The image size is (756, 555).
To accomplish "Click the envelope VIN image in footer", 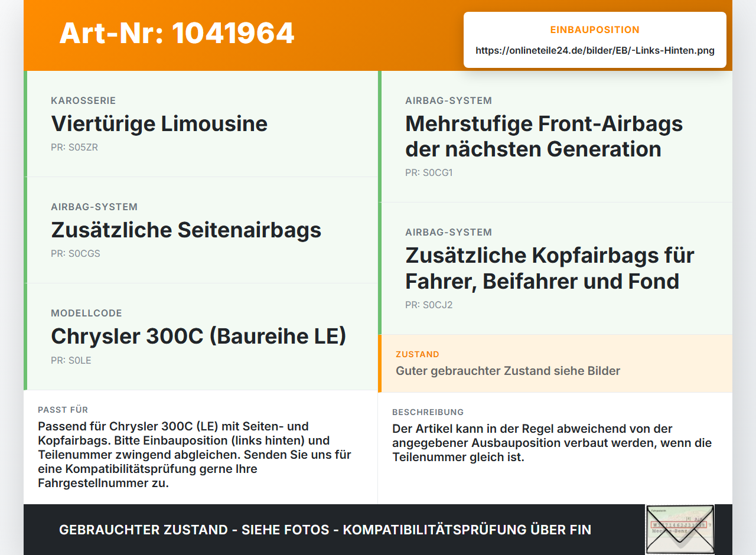I will coord(680,530).
